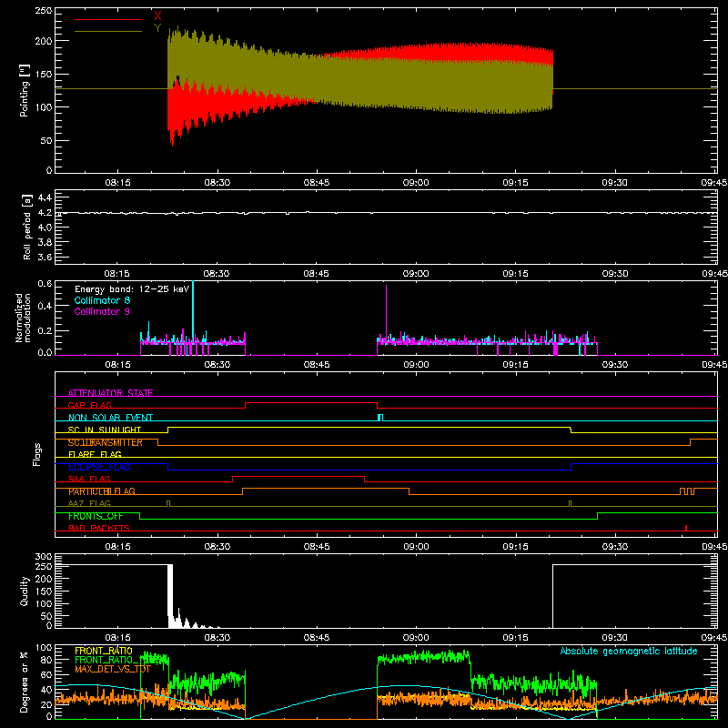Click the red X legend line
Image resolution: width=728 pixels, height=728 pixels.
pyautogui.click(x=108, y=19)
